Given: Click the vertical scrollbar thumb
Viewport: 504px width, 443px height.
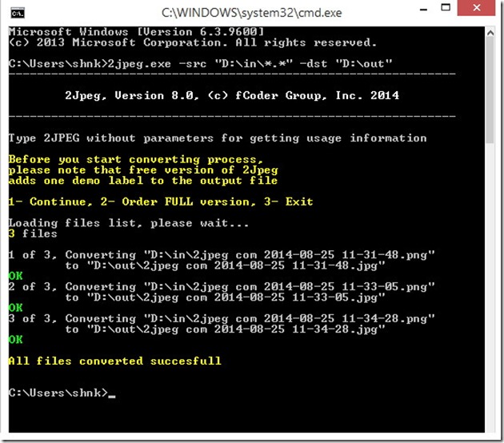Looking at the screenshot, I should [x=490, y=90].
